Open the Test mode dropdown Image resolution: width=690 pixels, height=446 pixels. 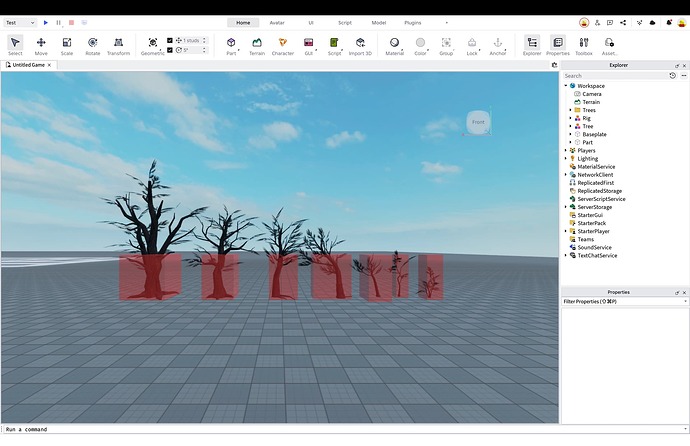pos(20,22)
